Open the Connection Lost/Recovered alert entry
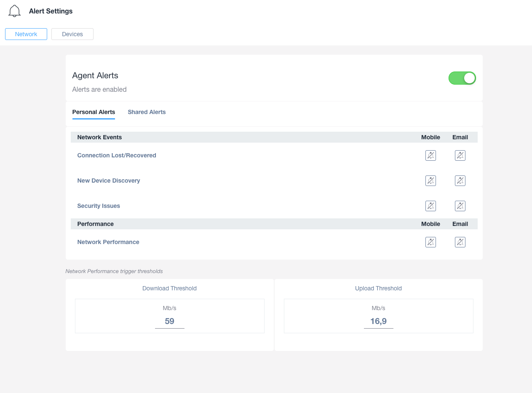The width and height of the screenshot is (532, 393). (117, 155)
